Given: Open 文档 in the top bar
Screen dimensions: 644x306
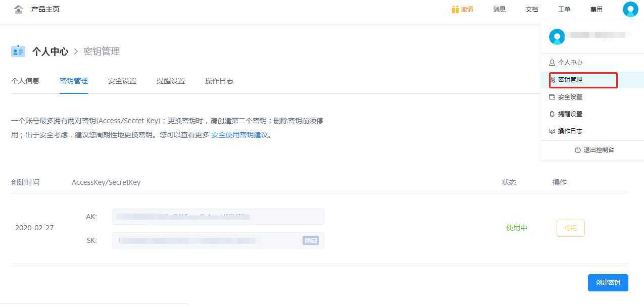Looking at the screenshot, I should (532, 9).
